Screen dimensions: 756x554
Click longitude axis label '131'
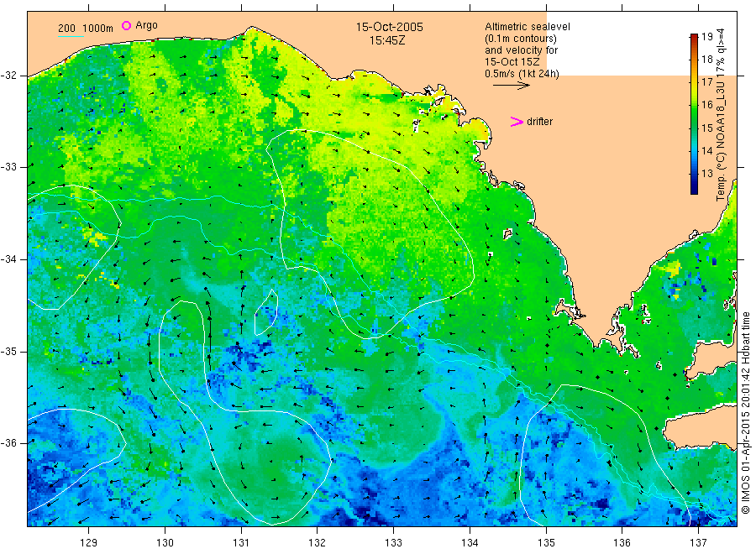click(x=241, y=543)
